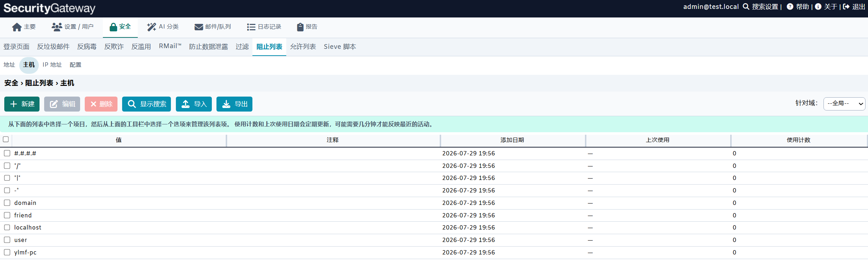Click the magic wand AI 分类 icon

[152, 27]
